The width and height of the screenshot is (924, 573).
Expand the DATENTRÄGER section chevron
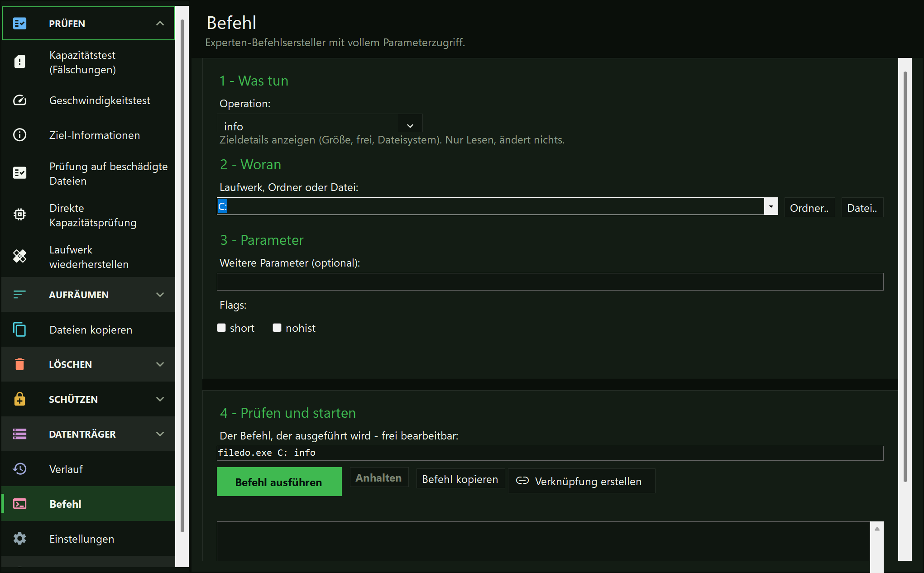coord(160,434)
